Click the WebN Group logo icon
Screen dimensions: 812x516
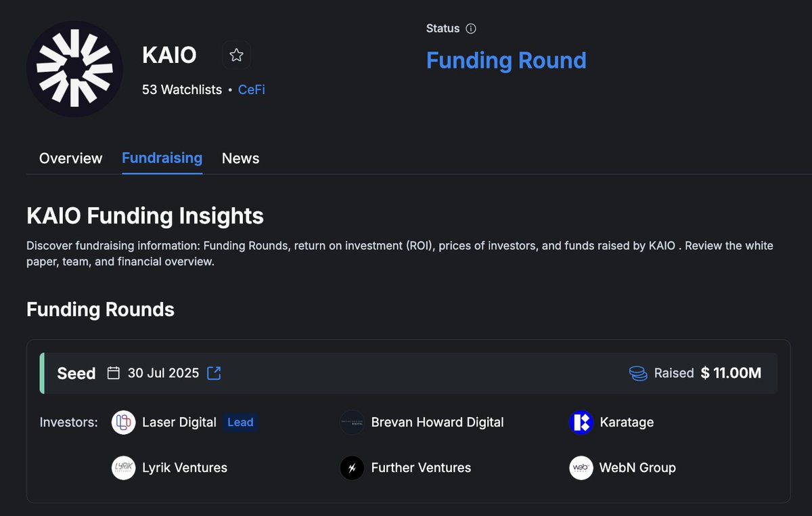coord(581,468)
